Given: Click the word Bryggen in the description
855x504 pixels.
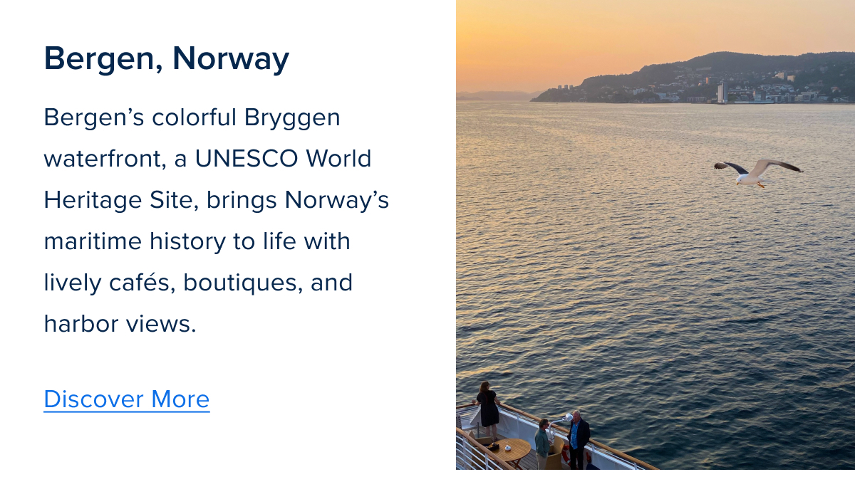Looking at the screenshot, I should pos(292,117).
